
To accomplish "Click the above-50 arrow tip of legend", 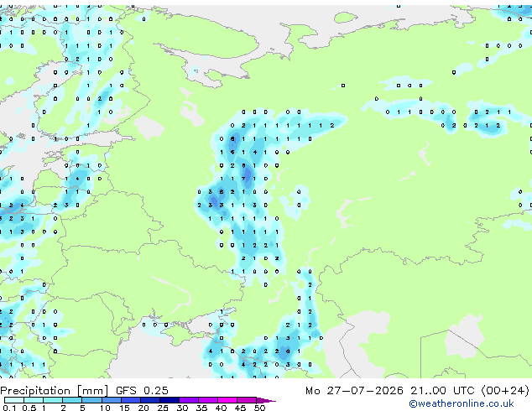I will 266,400.
